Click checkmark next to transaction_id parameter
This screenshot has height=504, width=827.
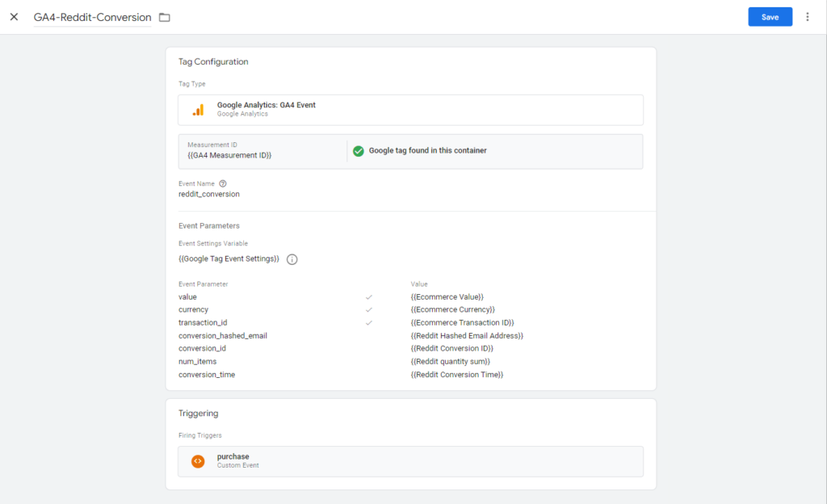coord(369,323)
